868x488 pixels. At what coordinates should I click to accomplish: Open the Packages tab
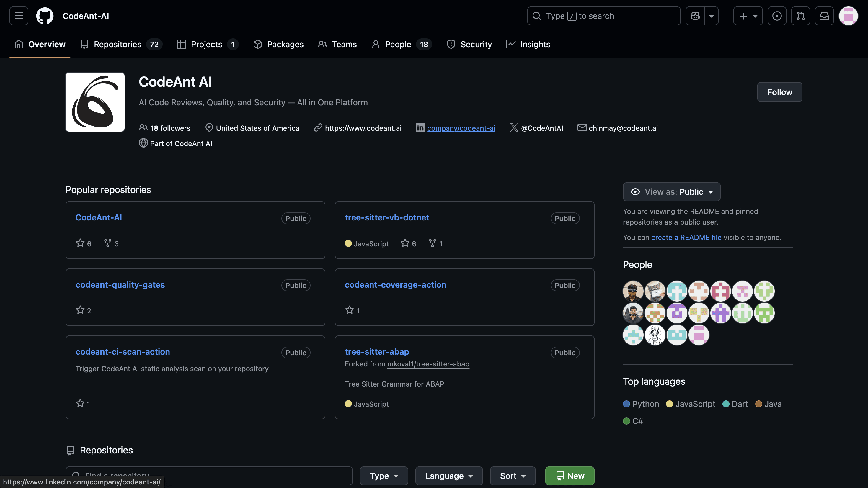pyautogui.click(x=278, y=44)
